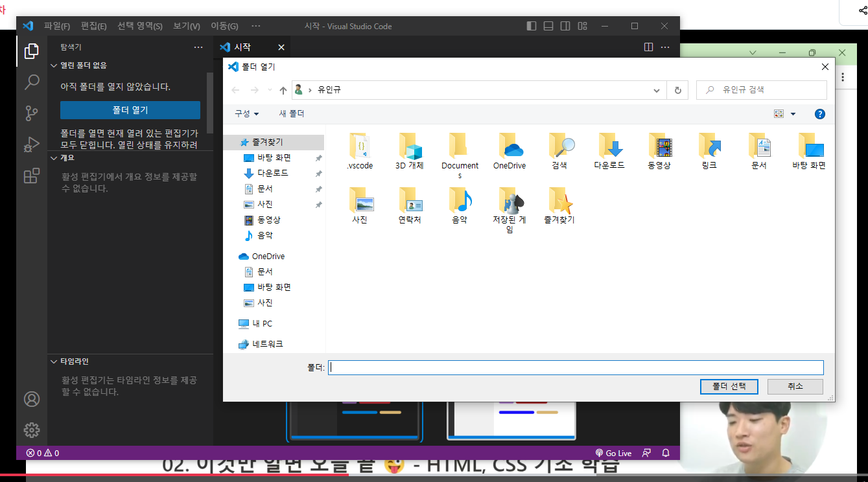This screenshot has height=482, width=868.
Task: Open the 보기(V) menu
Action: (x=187, y=26)
